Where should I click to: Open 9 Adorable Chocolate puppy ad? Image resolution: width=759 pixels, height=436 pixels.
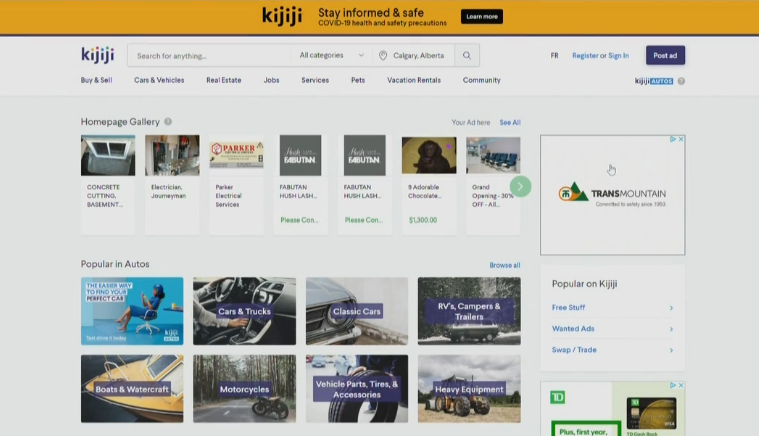coord(429,185)
